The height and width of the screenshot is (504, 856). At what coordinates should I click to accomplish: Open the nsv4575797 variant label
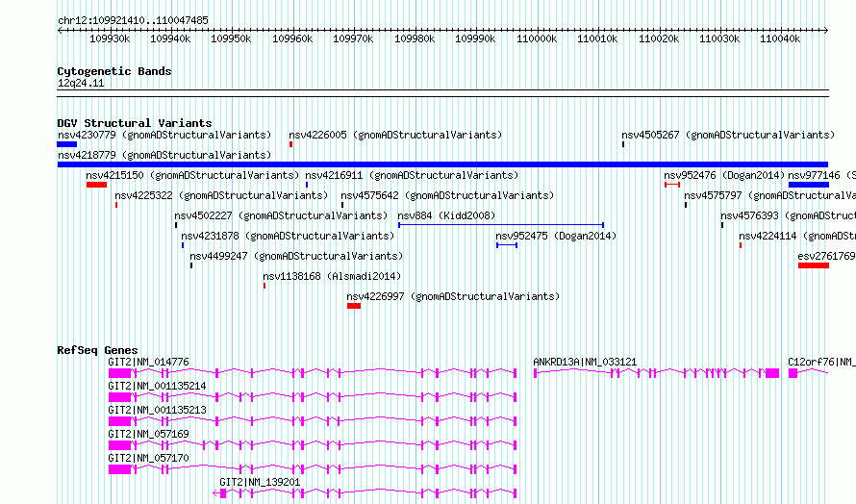tap(769, 195)
